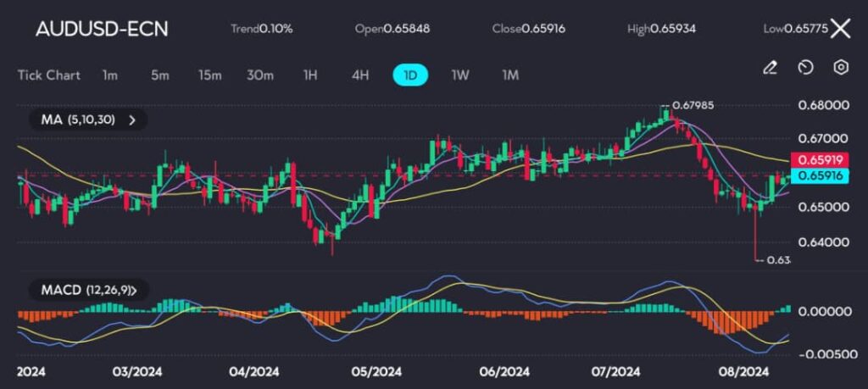
Task: Select the 1H timeframe
Action: pyautogui.click(x=310, y=75)
